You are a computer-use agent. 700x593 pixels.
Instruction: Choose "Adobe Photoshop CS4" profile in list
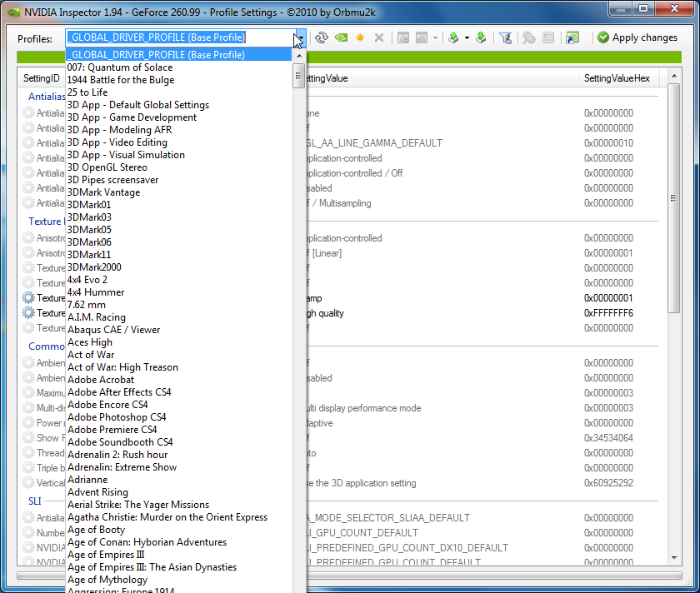pyautogui.click(x=117, y=417)
